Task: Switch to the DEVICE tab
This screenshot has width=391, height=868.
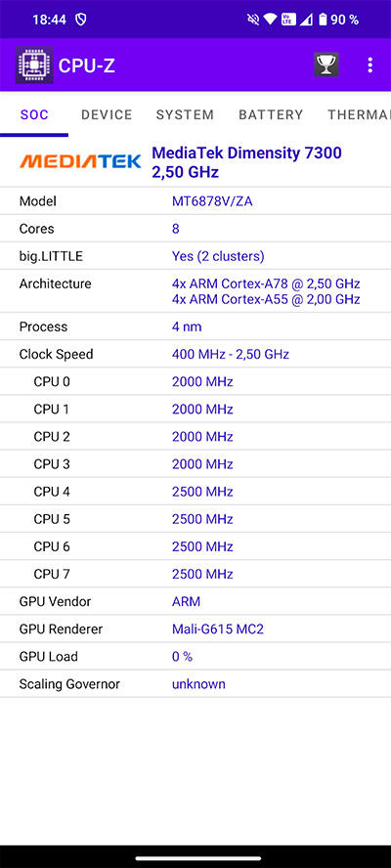Action: [x=107, y=115]
